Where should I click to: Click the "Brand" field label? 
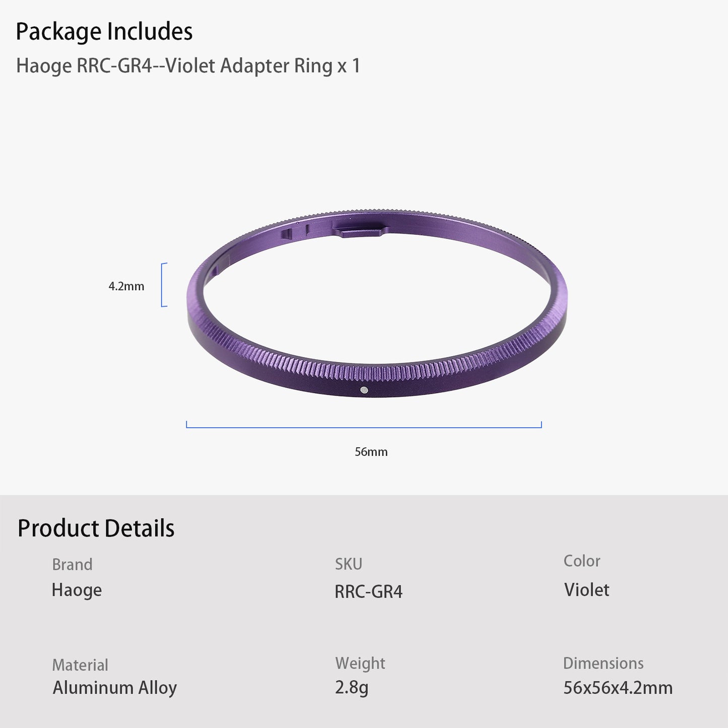coord(72,564)
